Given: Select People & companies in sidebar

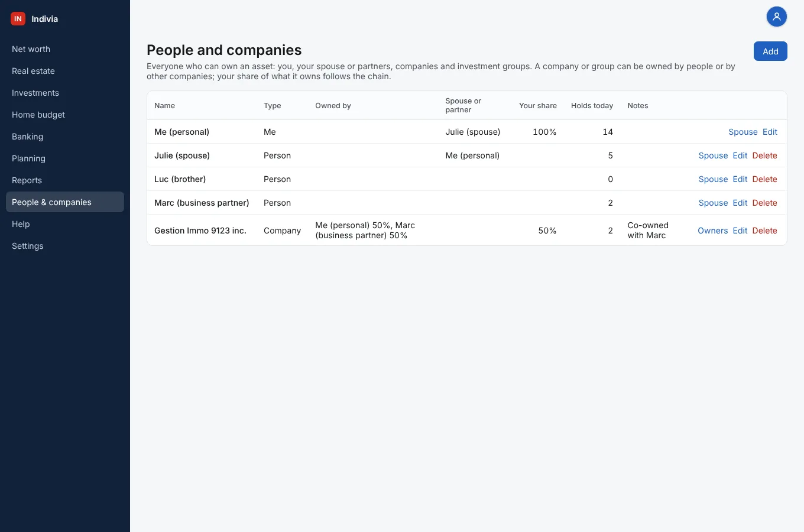Looking at the screenshot, I should click(x=65, y=202).
